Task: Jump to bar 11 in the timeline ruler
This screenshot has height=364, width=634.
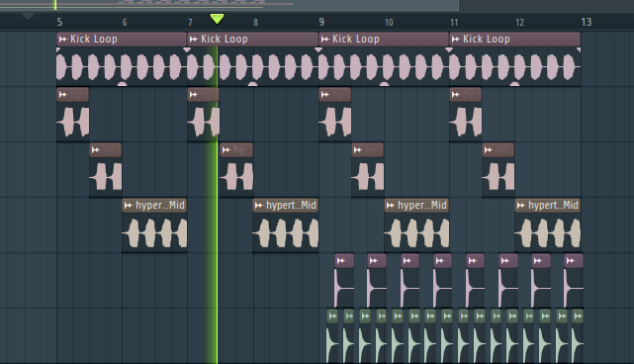Action: 454,23
